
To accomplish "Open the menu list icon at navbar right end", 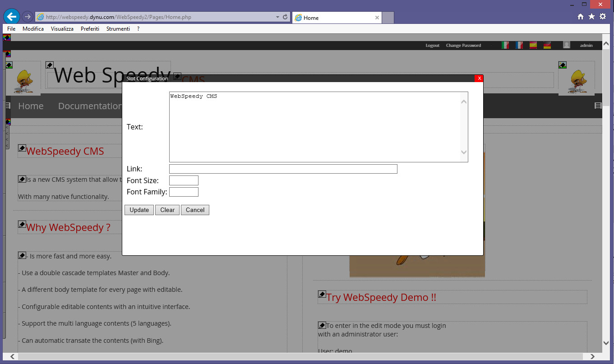I will [x=598, y=106].
